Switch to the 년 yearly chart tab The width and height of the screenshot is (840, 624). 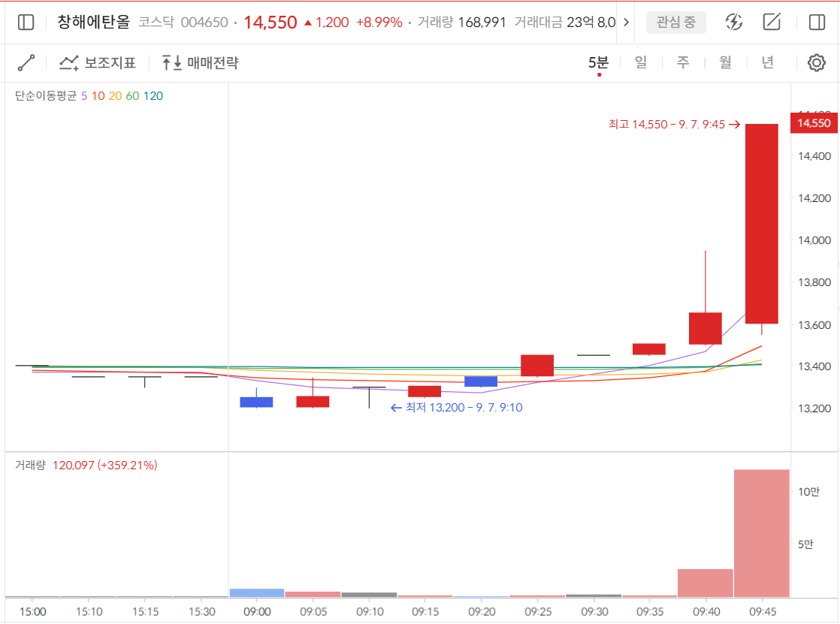[768, 62]
